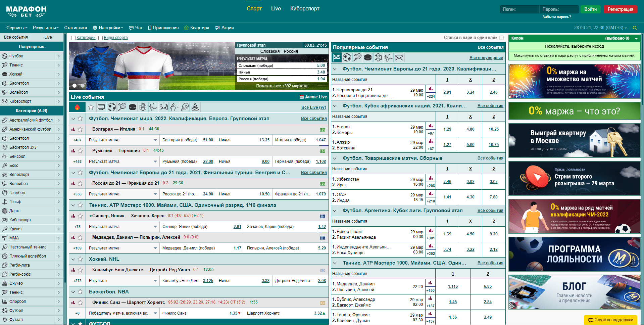Collapse Кубок африканских наций popular section
644x325 pixels.
click(335, 106)
